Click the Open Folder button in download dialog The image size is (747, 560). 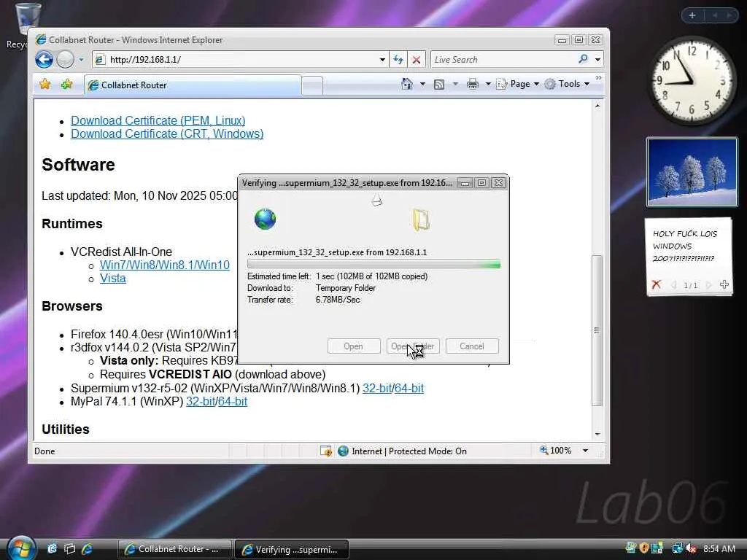(413, 346)
